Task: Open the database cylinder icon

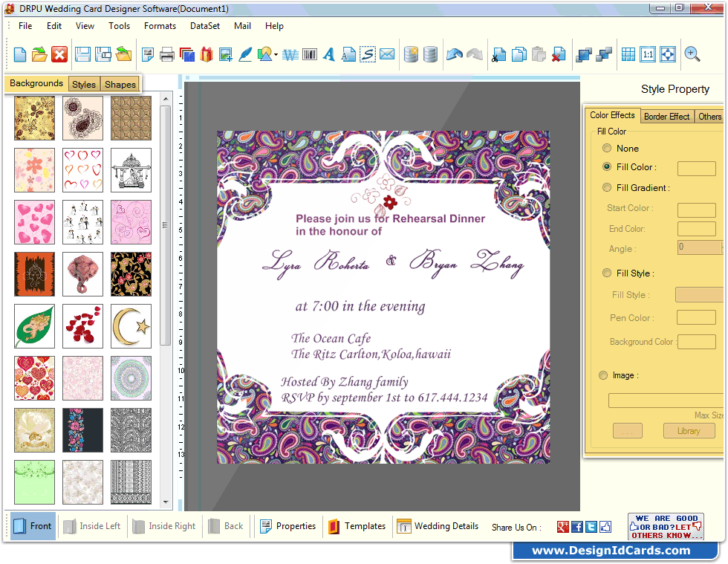Action: pyautogui.click(x=430, y=55)
